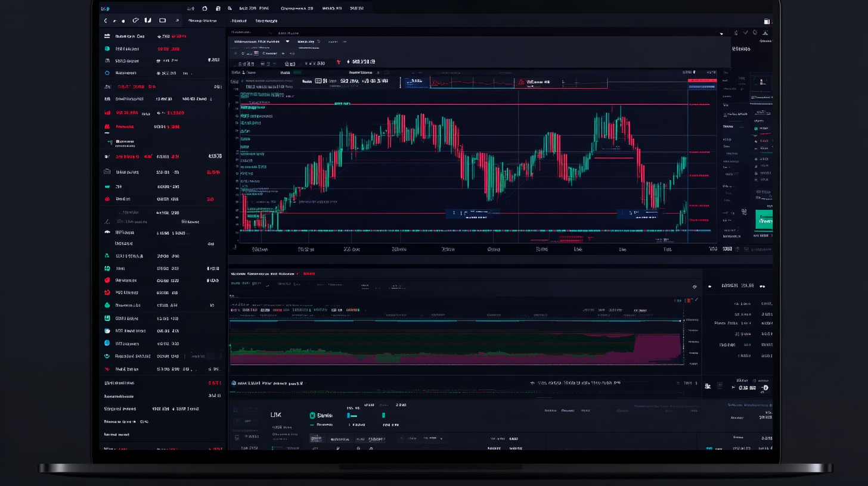Viewport: 868px width, 486px height.
Task: Select the magnifier search icon in the top bar
Action: coord(230,8)
